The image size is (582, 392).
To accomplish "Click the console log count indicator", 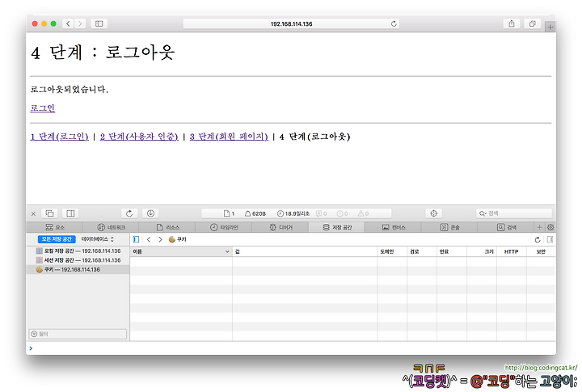I will (322, 213).
